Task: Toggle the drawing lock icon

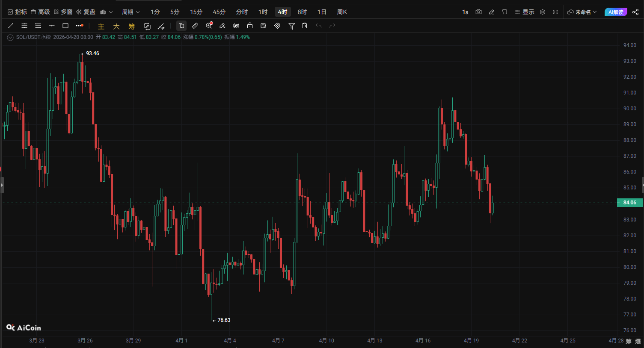Action: 250,26
